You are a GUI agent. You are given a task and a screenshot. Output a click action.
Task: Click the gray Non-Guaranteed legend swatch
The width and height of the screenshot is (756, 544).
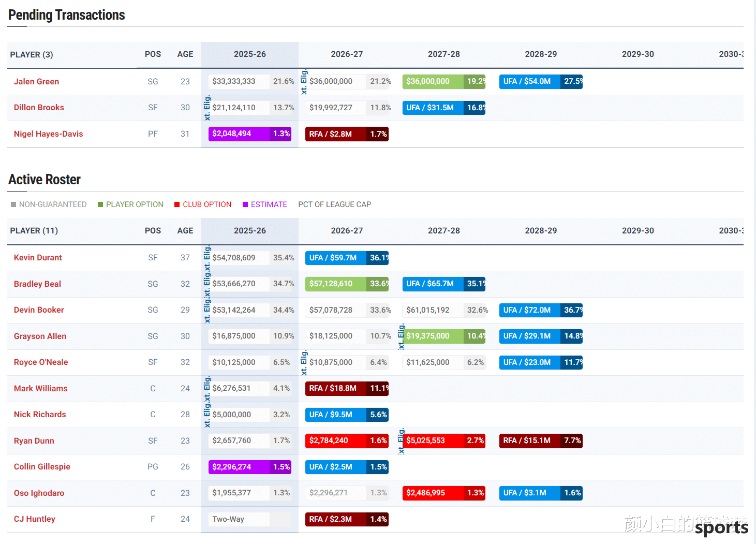point(13,204)
